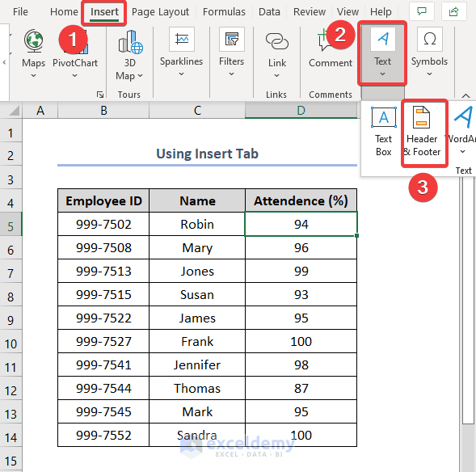Image resolution: width=476 pixels, height=472 pixels.
Task: Switch to the Page Layout tab
Action: 160,12
